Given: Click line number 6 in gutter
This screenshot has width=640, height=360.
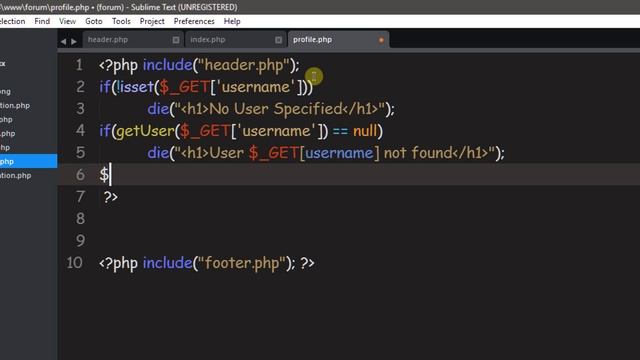Looking at the screenshot, I should tap(80, 175).
